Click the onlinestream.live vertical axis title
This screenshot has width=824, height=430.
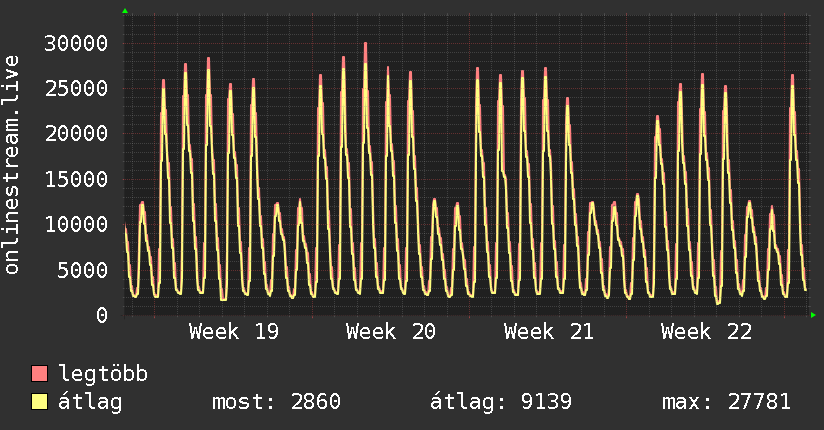coord(12,165)
